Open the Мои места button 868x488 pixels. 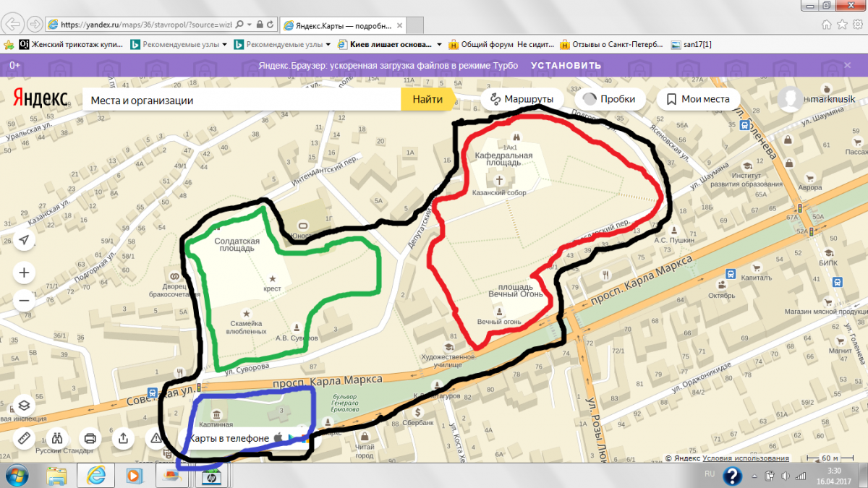tap(698, 99)
